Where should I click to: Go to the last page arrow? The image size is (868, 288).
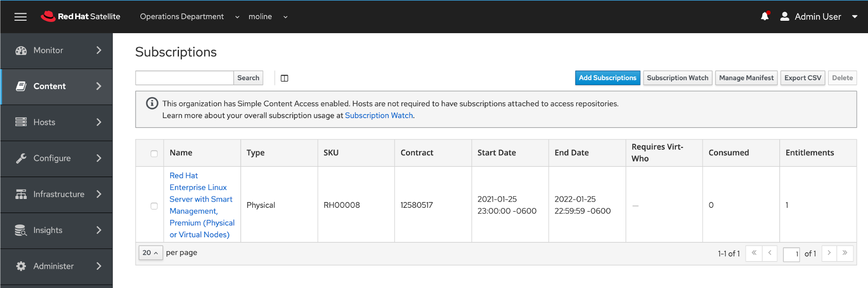coord(845,253)
